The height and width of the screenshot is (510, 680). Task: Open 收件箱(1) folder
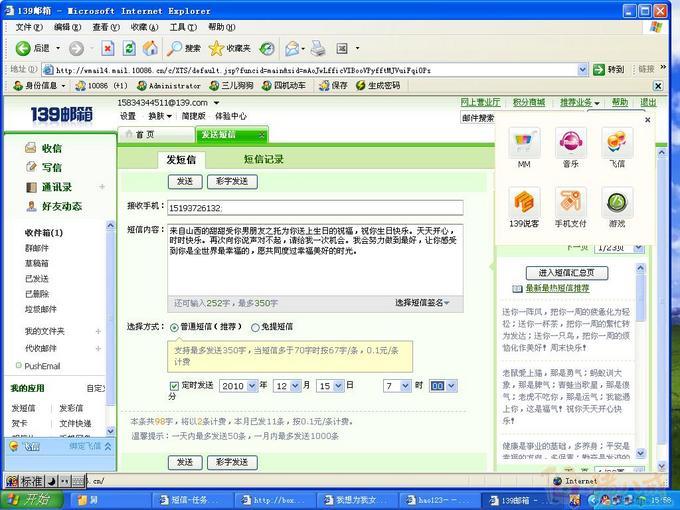[x=44, y=233]
